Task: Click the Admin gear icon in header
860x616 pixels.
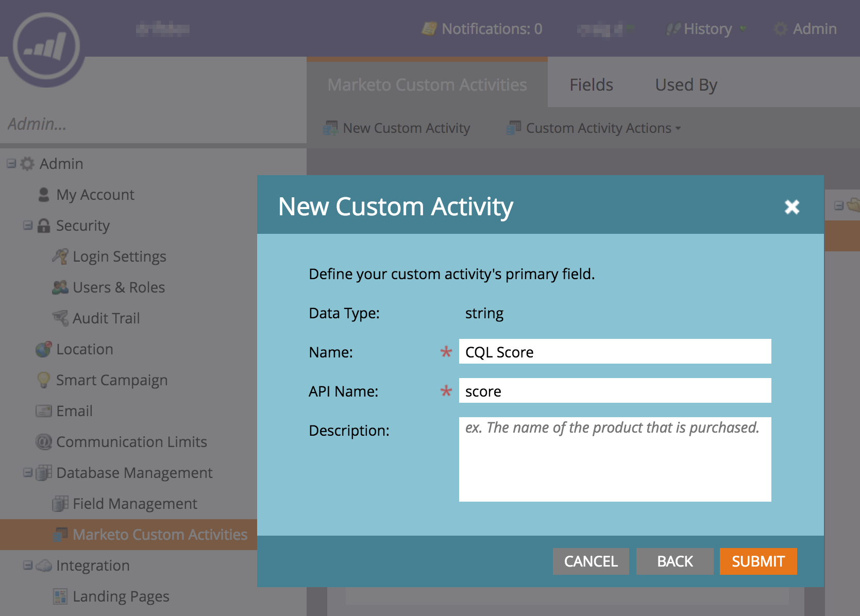Action: [x=781, y=29]
